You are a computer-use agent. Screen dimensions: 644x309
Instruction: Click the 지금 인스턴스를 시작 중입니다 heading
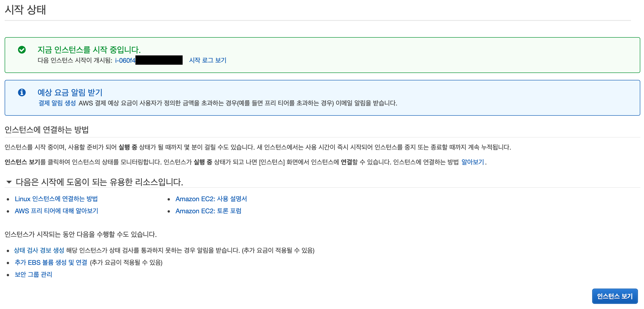89,50
